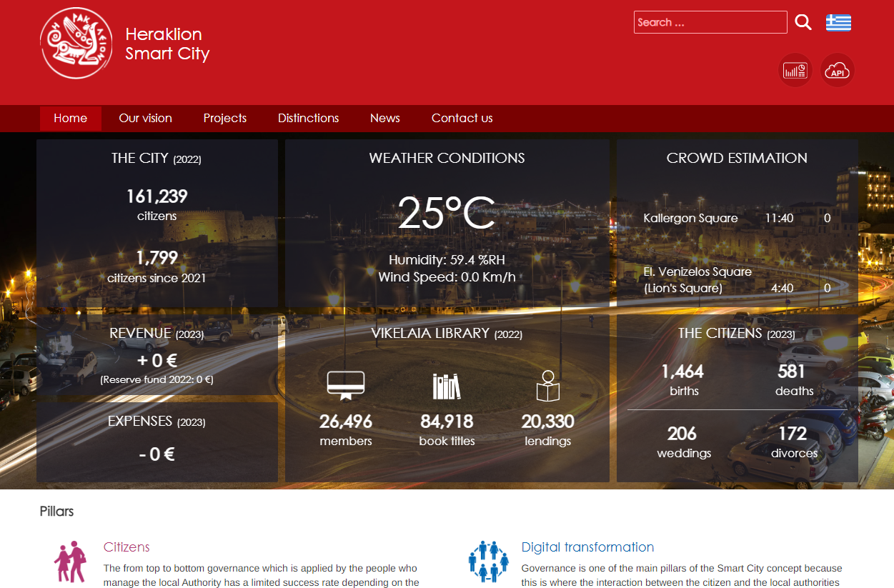Image resolution: width=894 pixels, height=588 pixels.
Task: Click the members icon in Vikelaia Library card
Action: click(346, 384)
